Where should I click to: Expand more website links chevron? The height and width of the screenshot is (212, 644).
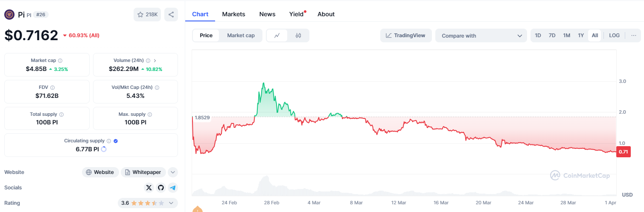(172, 172)
